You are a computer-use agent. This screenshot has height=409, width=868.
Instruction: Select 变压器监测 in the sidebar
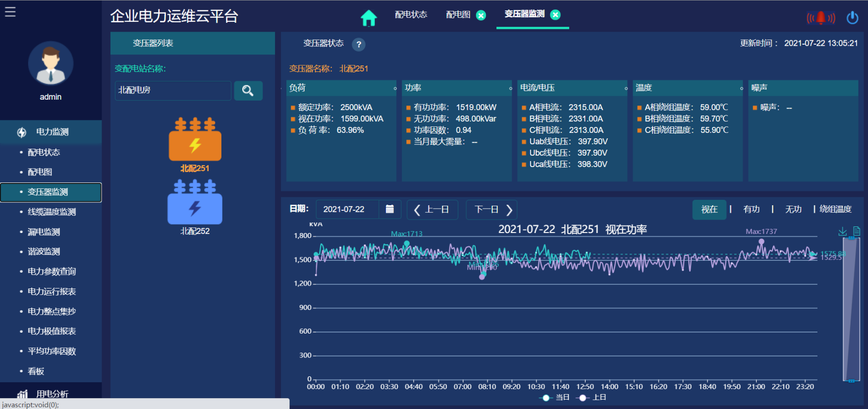tap(51, 192)
